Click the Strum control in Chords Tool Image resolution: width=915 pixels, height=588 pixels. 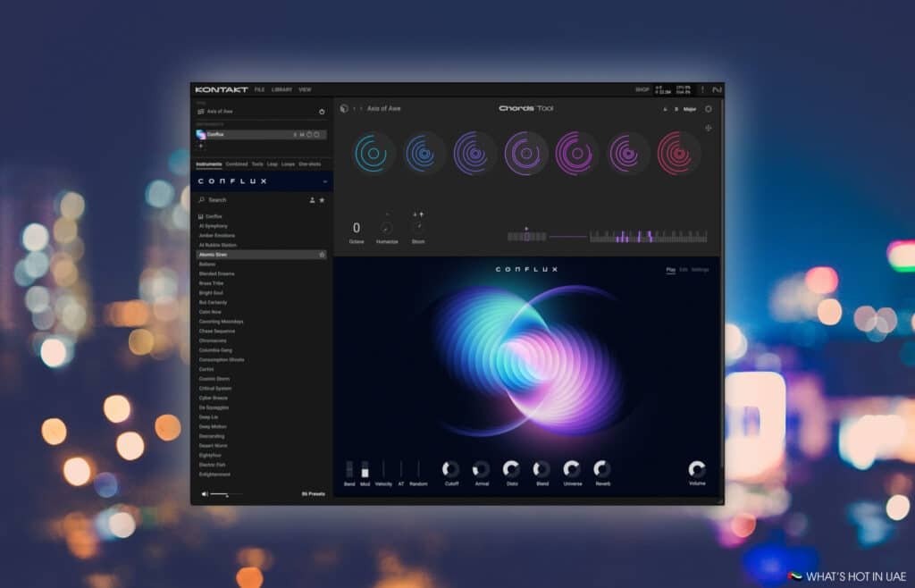pos(418,225)
